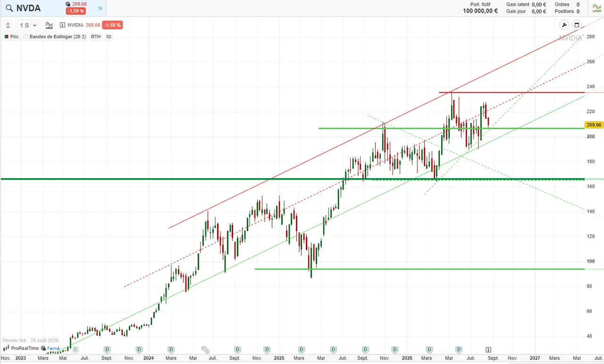Click dividend marker above Mars 2026
Image resolution: width=604 pixels, height=364 pixels.
(x=429, y=349)
